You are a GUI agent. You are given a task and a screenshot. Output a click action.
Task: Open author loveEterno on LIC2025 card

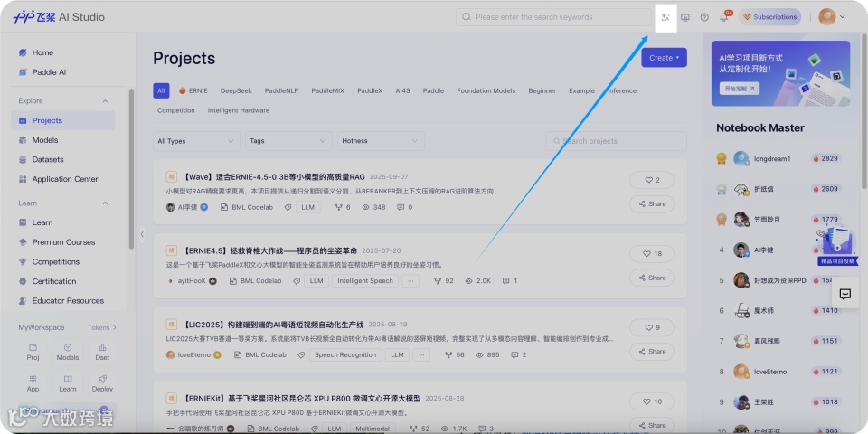coord(193,354)
